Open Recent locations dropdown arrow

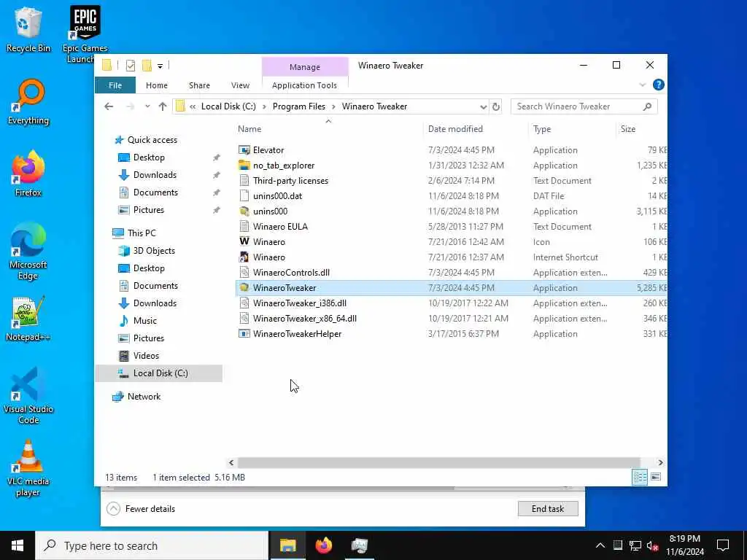147,106
